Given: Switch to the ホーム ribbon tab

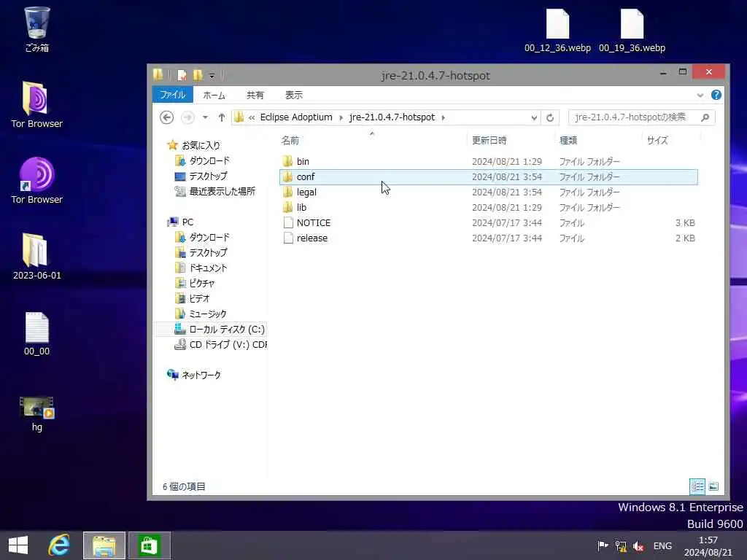Looking at the screenshot, I should [214, 96].
